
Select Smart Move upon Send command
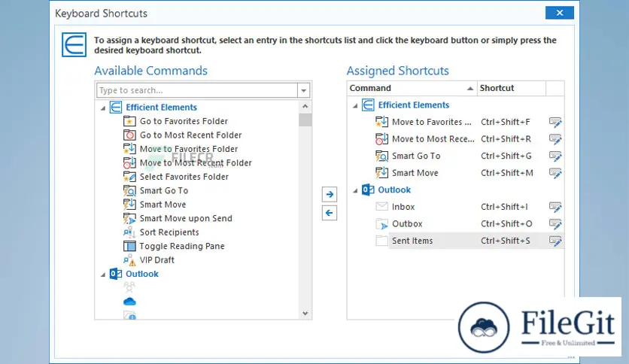click(186, 219)
